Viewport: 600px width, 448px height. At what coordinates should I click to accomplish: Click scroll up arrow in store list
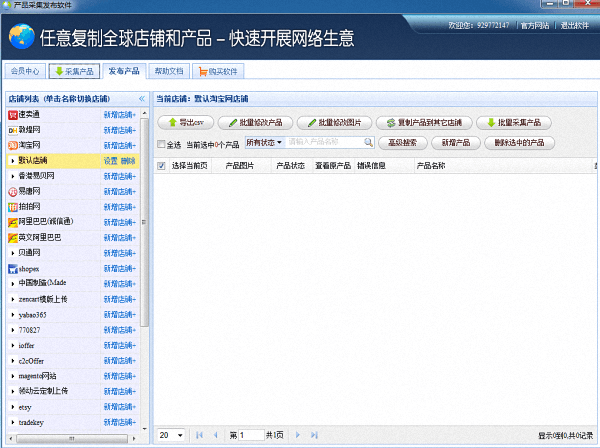click(144, 113)
